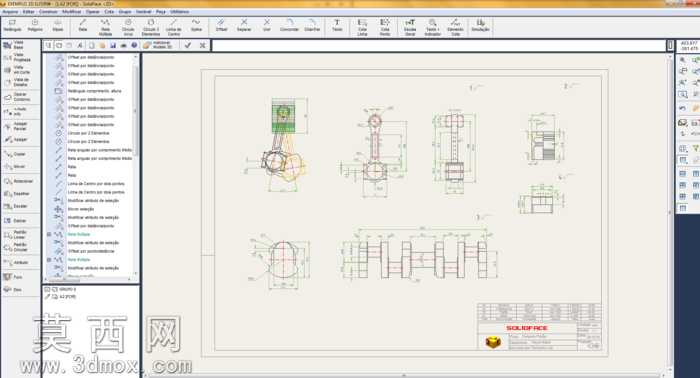Select the 'Mover seleção' history row
Screen dimensions: 700x378
pyautogui.click(x=81, y=209)
